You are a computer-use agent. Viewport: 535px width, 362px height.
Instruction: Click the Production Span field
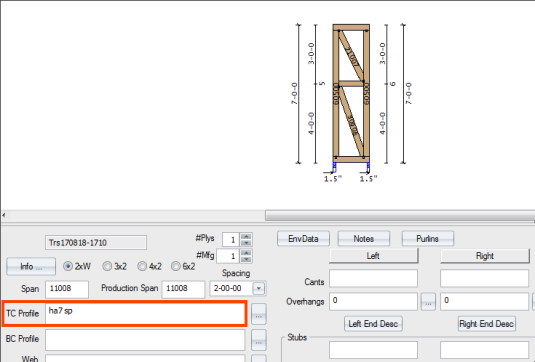tap(183, 289)
